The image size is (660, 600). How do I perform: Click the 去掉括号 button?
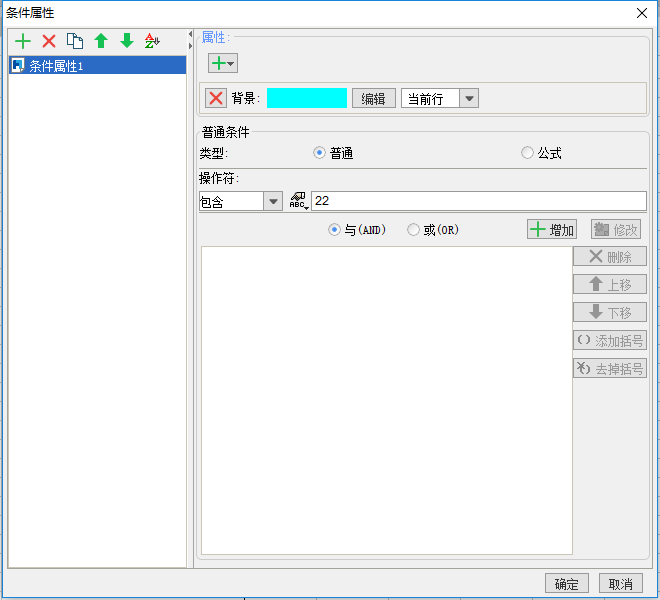click(610, 368)
